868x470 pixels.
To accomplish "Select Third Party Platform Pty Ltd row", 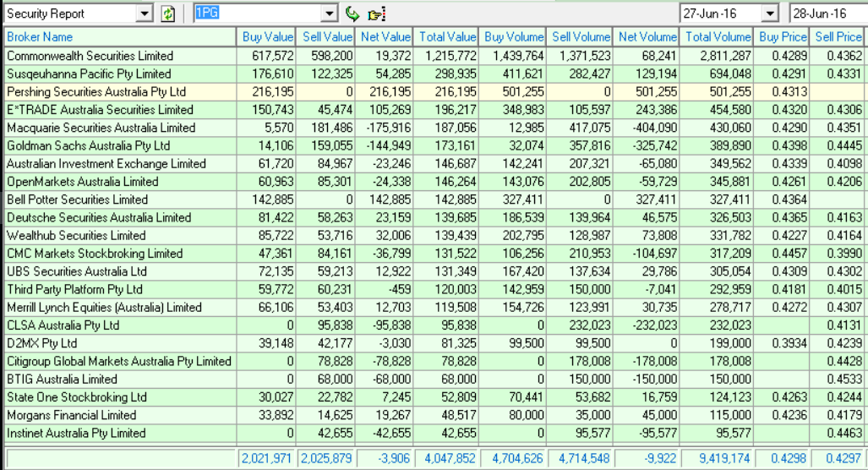I will pos(434,290).
